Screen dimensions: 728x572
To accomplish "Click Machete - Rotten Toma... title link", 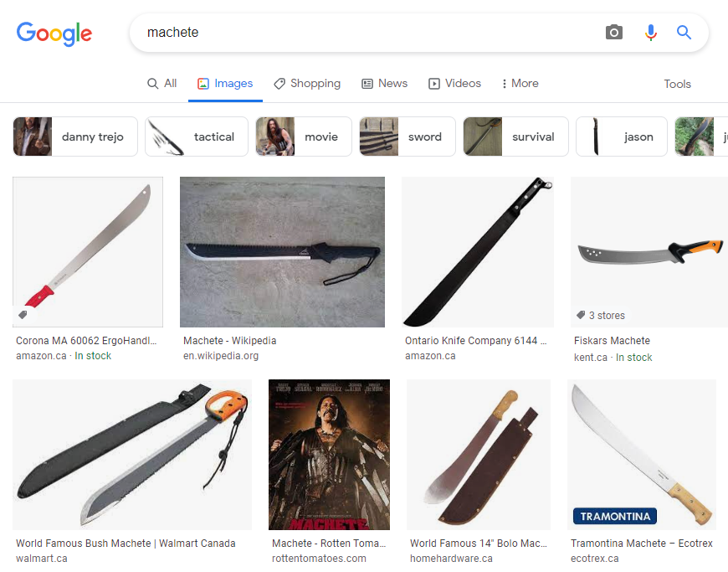I will point(329,544).
